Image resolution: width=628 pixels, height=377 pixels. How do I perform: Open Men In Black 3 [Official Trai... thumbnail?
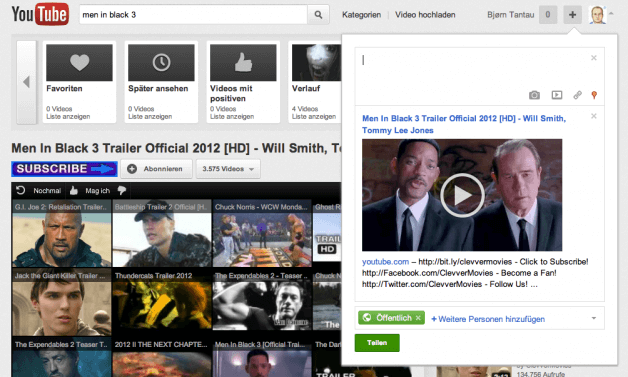(x=262, y=358)
